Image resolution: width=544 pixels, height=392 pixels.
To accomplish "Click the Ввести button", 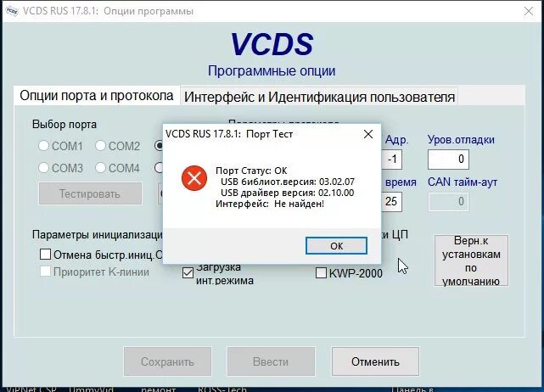I will tap(271, 361).
